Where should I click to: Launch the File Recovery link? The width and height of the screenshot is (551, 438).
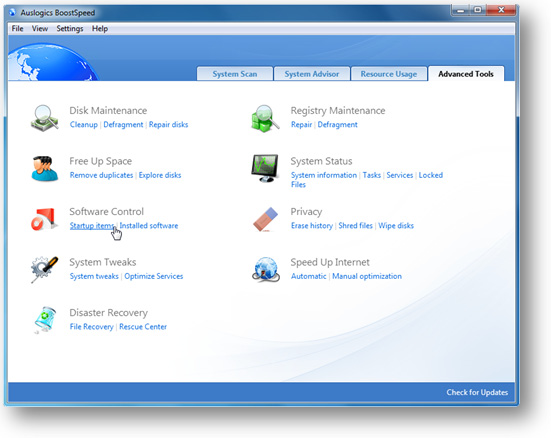91,327
